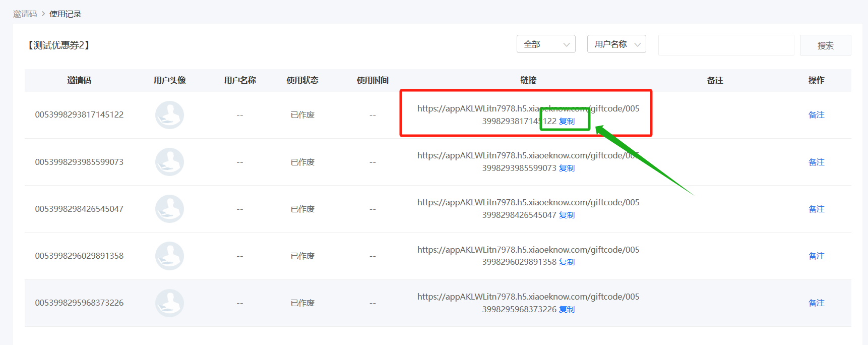Add 备注 for code 0053998293817145122

pyautogui.click(x=816, y=115)
